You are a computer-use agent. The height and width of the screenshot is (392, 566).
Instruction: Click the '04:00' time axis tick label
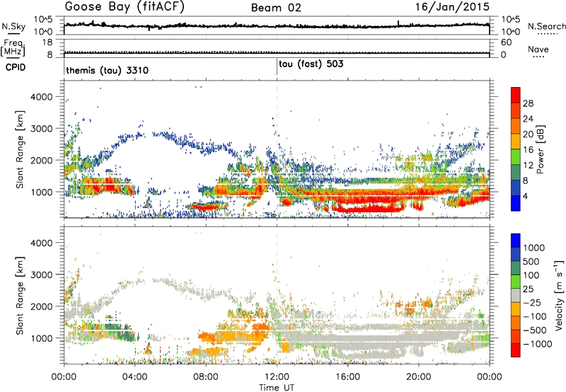(x=135, y=377)
